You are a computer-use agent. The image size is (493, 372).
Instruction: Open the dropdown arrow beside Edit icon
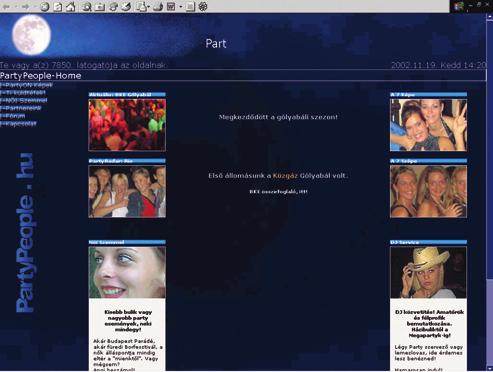pos(181,7)
